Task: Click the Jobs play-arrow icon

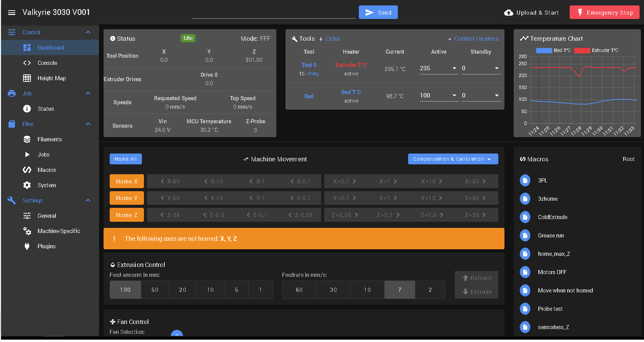Action: tap(27, 155)
